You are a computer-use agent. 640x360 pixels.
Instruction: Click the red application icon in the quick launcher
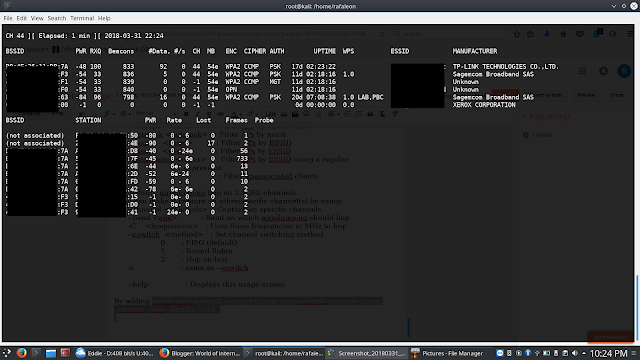[x=65, y=353]
